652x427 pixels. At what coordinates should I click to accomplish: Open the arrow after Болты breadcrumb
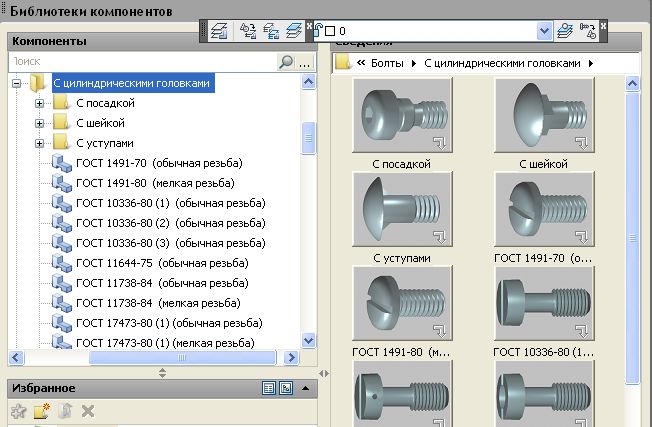coord(414,64)
